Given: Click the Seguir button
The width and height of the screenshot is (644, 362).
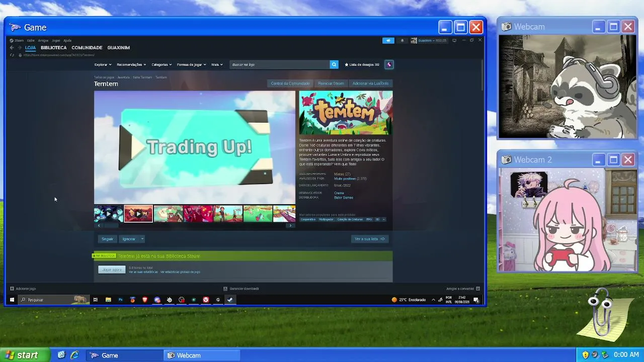Looking at the screenshot, I should 107,239.
